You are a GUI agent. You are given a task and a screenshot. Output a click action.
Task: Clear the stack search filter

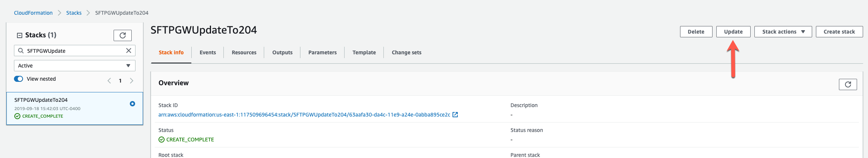[128, 51]
